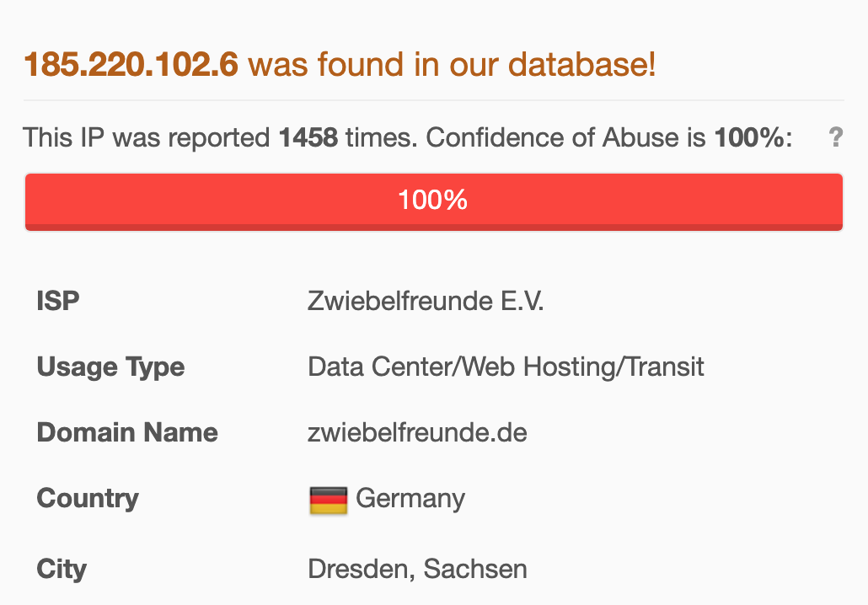Click the bold 100% abuse confidence text
The image size is (868, 605).
click(x=749, y=138)
